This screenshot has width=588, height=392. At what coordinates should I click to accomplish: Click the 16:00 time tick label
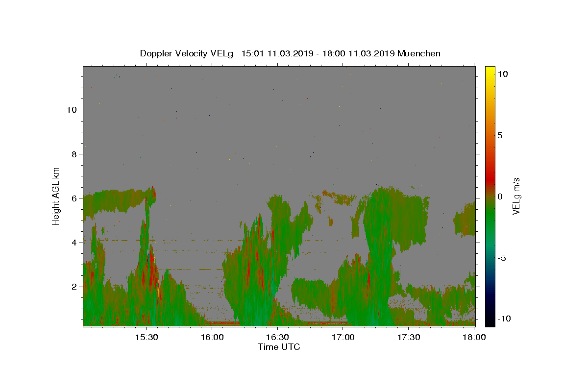[212, 338]
